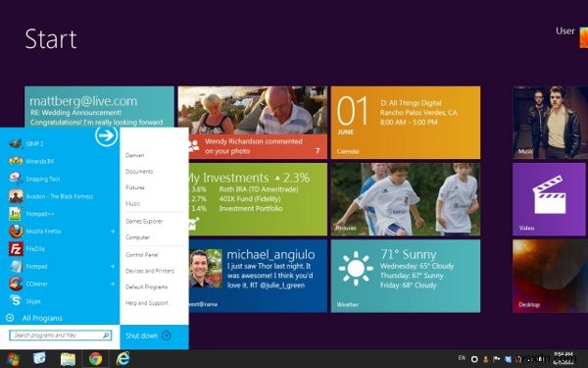Viewport: 588px width, 368px height.
Task: Click the Action Center flag tray icon
Action: pos(497,359)
